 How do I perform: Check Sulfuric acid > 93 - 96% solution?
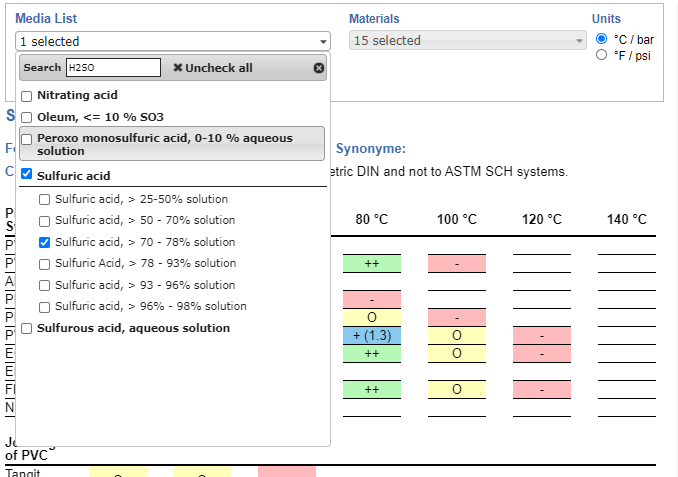tap(44, 285)
